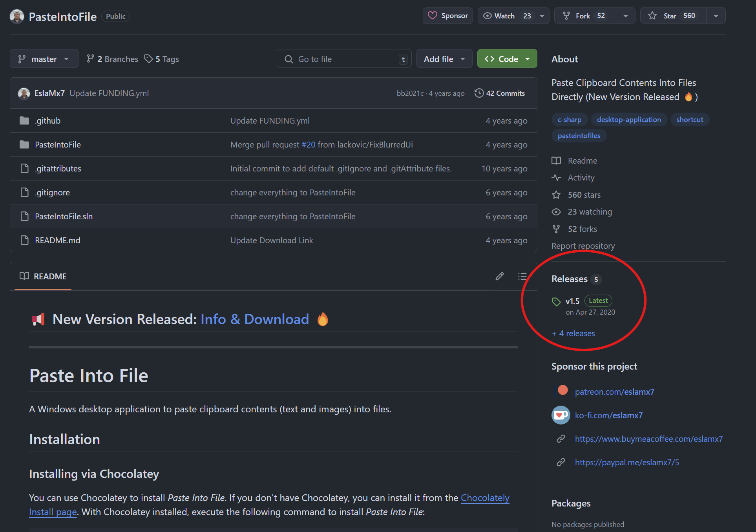
Task: Select the c-sharp topic tag
Action: [570, 120]
